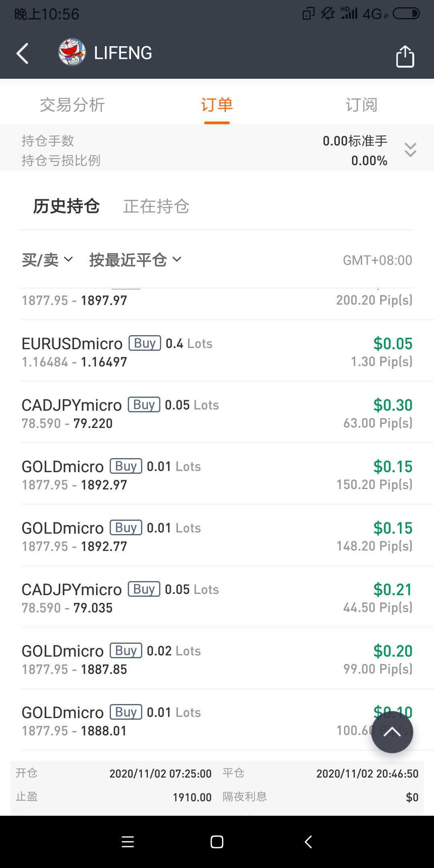Image resolution: width=434 pixels, height=868 pixels.
Task: Open the share icon at top right
Action: click(405, 56)
